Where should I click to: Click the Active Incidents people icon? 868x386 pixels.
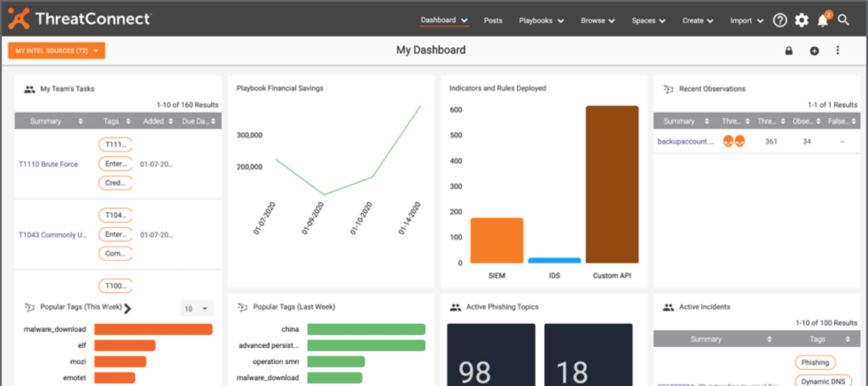[x=669, y=307]
